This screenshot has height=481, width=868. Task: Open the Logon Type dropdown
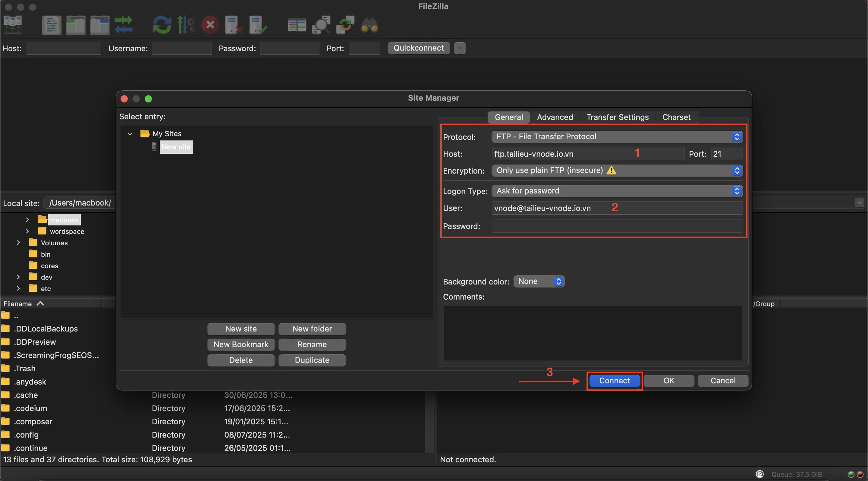[617, 191]
